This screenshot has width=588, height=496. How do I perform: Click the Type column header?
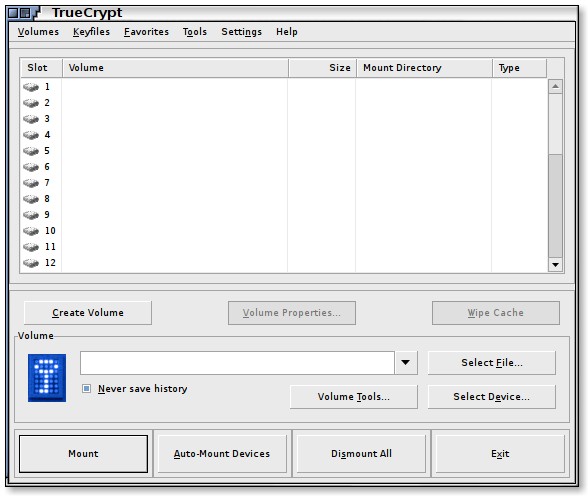(519, 68)
